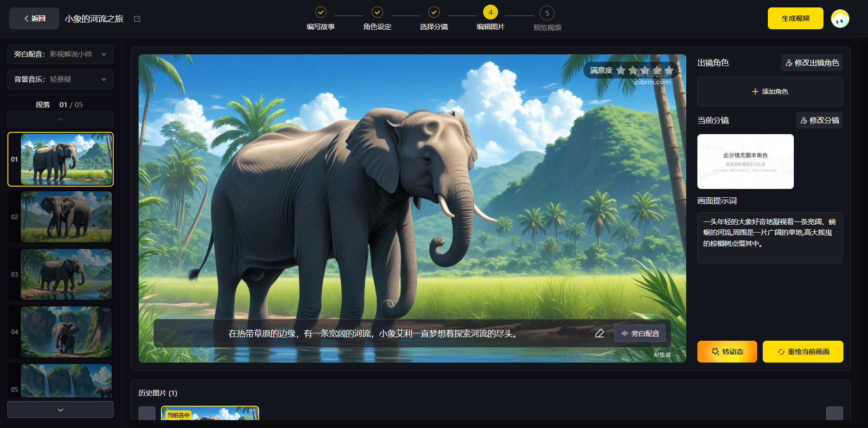This screenshot has height=428, width=868.
Task: Click 重绘当前画面 to redraw the image
Action: coord(803,352)
